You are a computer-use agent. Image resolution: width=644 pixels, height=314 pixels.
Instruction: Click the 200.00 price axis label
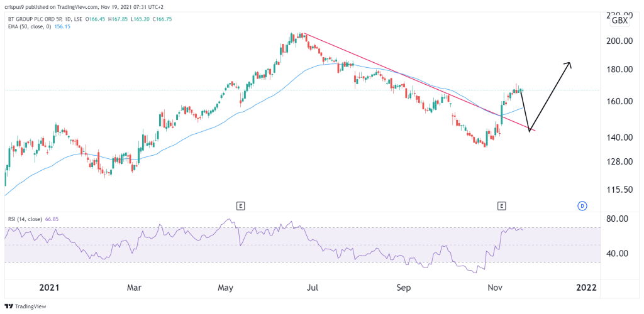pos(619,41)
